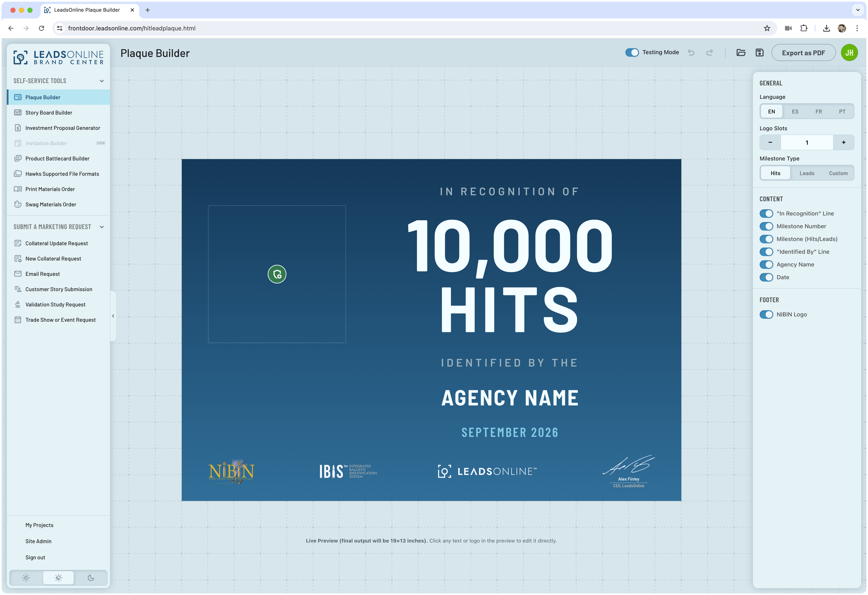Click the redo arrow in header
Image resolution: width=868 pixels, height=595 pixels.
pos(710,53)
